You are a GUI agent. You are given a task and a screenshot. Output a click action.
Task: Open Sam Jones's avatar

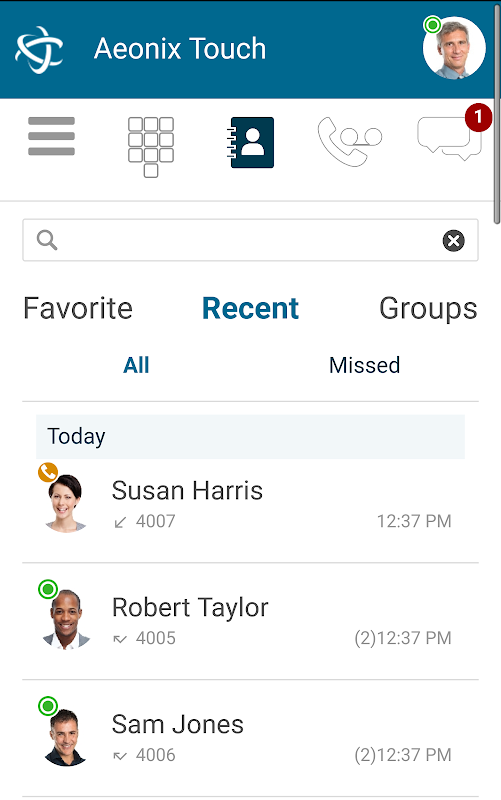pos(65,737)
